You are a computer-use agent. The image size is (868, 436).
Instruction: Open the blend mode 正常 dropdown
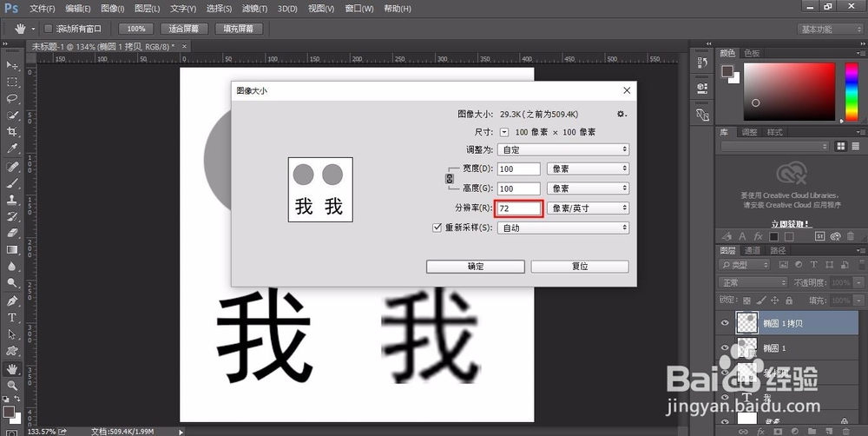coord(753,282)
